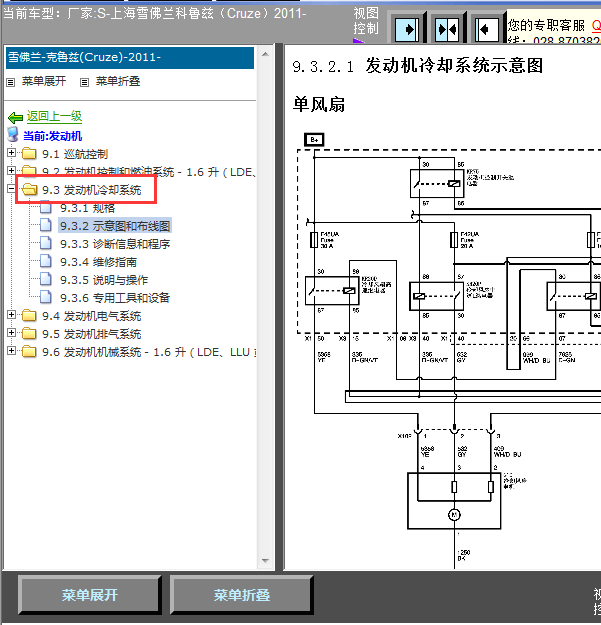Click the tree panel scroll-up arrow
The width and height of the screenshot is (601, 625).
pos(265,54)
